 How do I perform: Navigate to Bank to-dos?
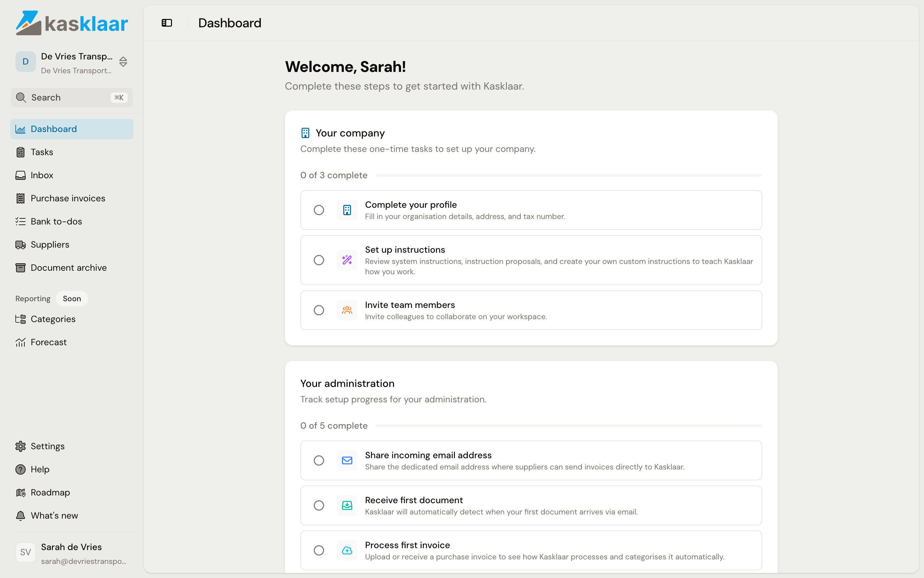(72, 221)
